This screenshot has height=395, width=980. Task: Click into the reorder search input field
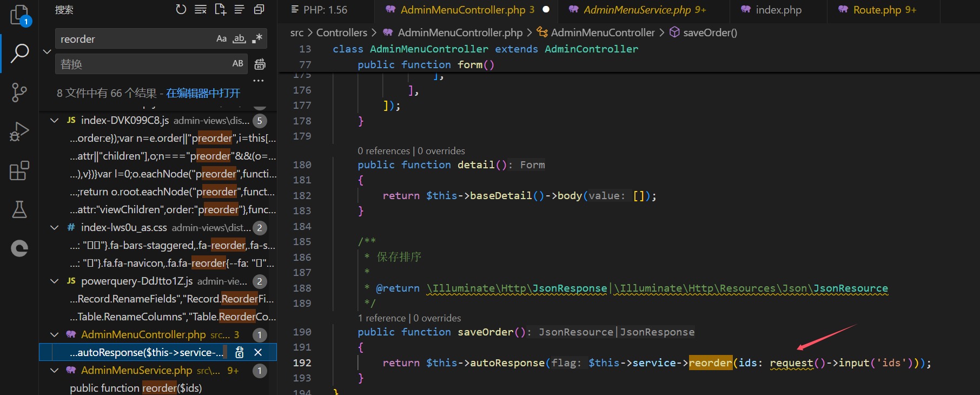135,39
